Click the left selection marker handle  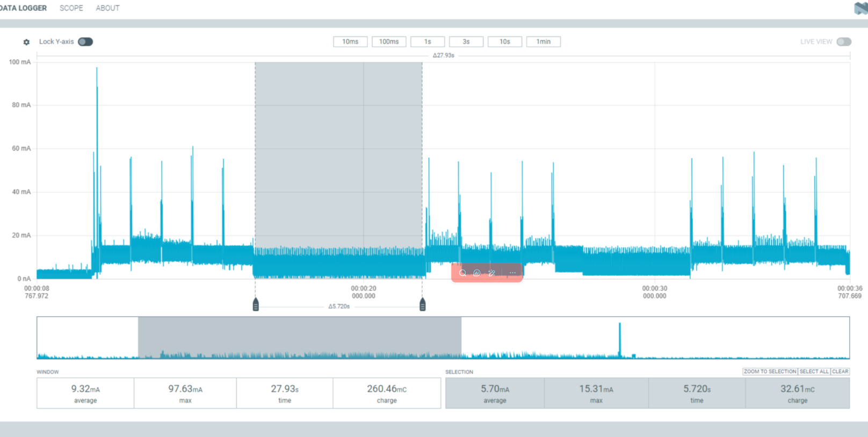[x=256, y=305]
